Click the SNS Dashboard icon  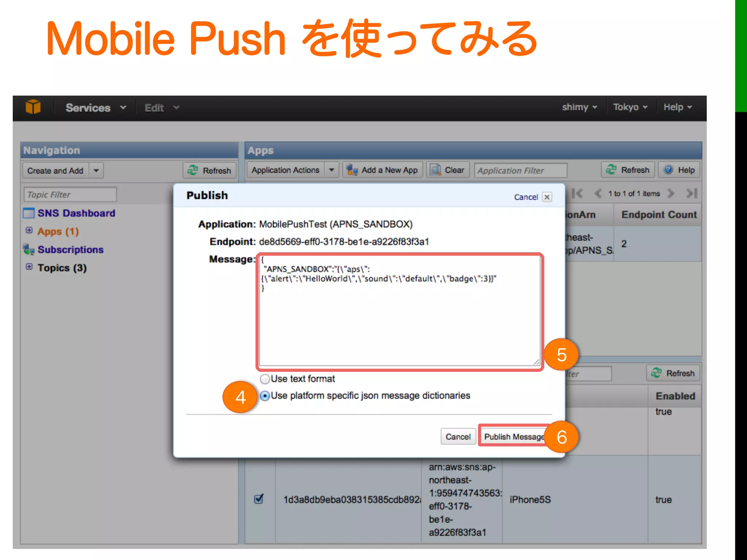[28, 213]
